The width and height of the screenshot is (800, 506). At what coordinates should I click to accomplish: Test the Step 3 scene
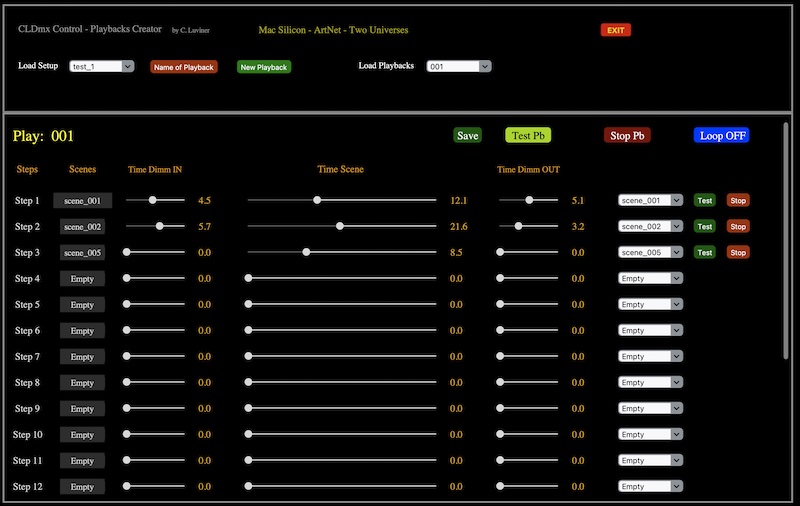(705, 252)
